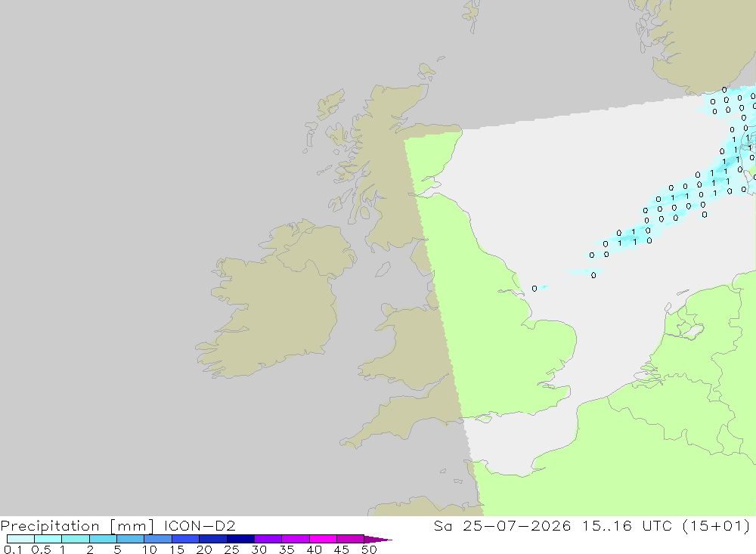Click the 5–10 mm legend color swatch

tap(130, 539)
